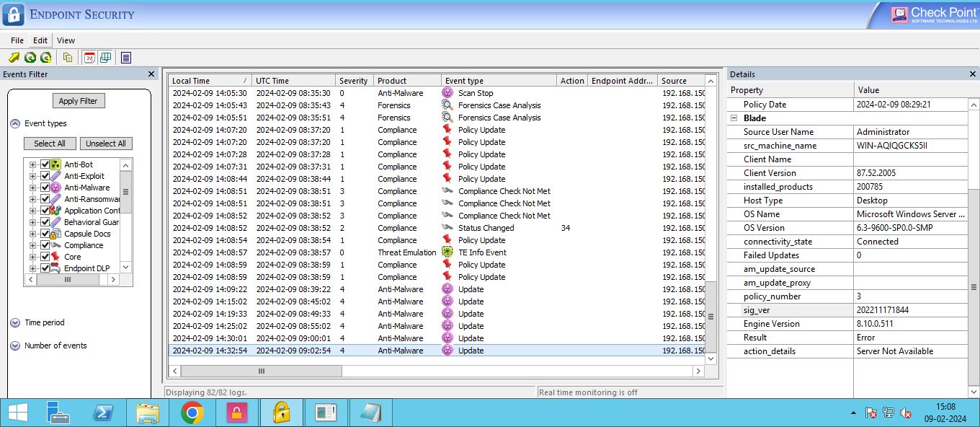Click the calendar icon in the toolbar

coord(89,58)
